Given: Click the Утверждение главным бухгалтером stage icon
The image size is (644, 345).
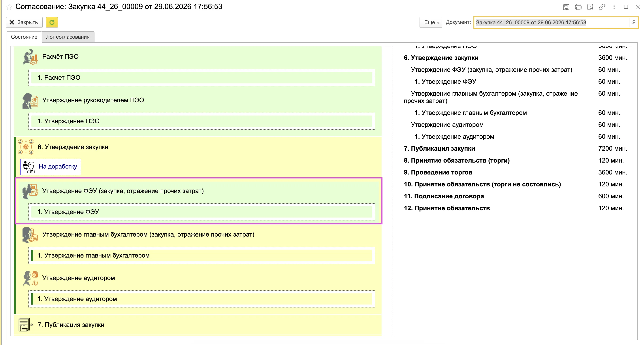Looking at the screenshot, I should point(30,235).
